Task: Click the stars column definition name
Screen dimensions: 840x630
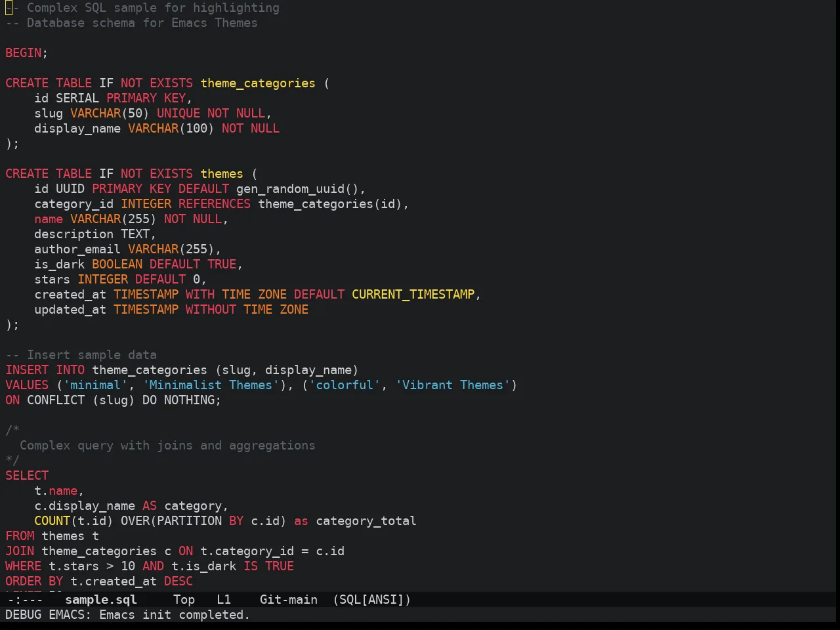Action: click(52, 280)
